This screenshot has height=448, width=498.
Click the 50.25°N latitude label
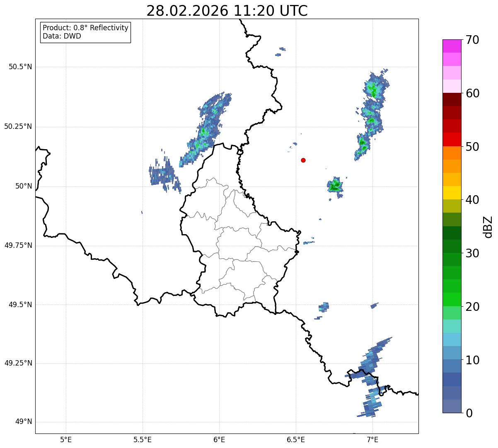point(18,126)
